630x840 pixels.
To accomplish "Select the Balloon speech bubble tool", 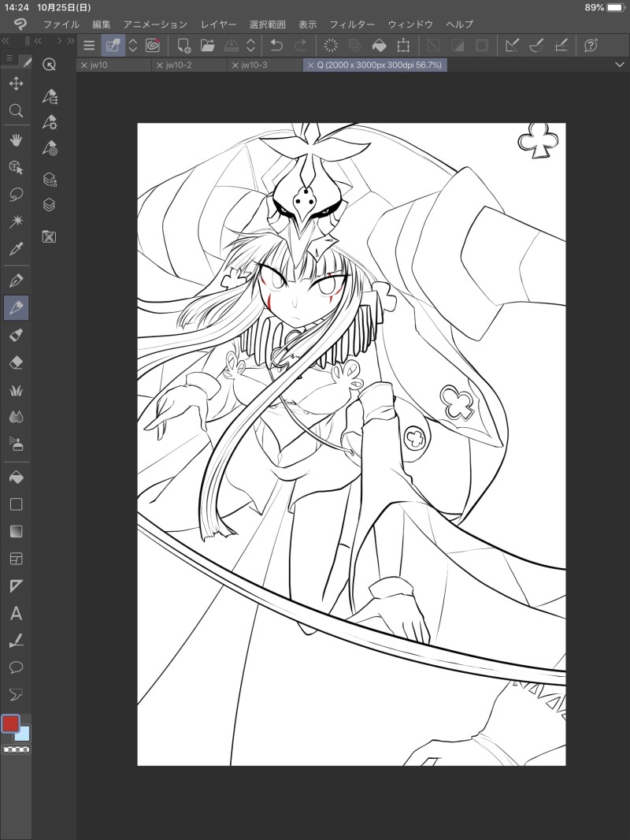I will pos(16,667).
